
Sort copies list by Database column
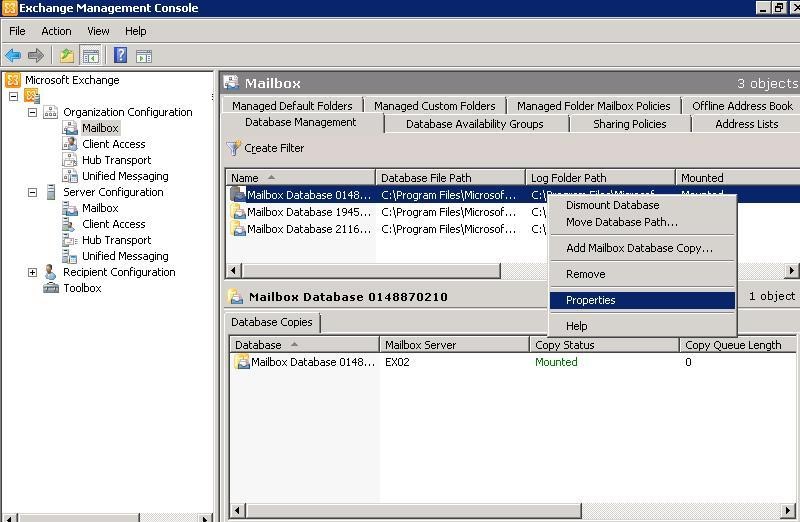pos(304,345)
